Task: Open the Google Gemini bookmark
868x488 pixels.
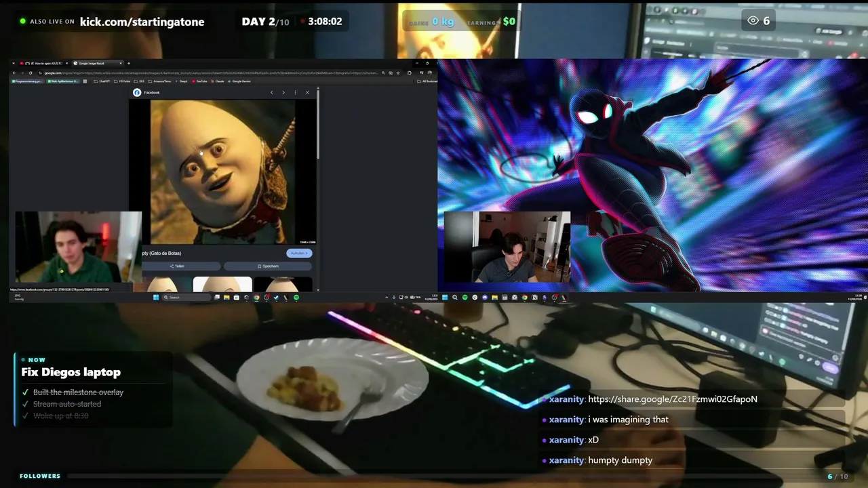Action: [239, 81]
